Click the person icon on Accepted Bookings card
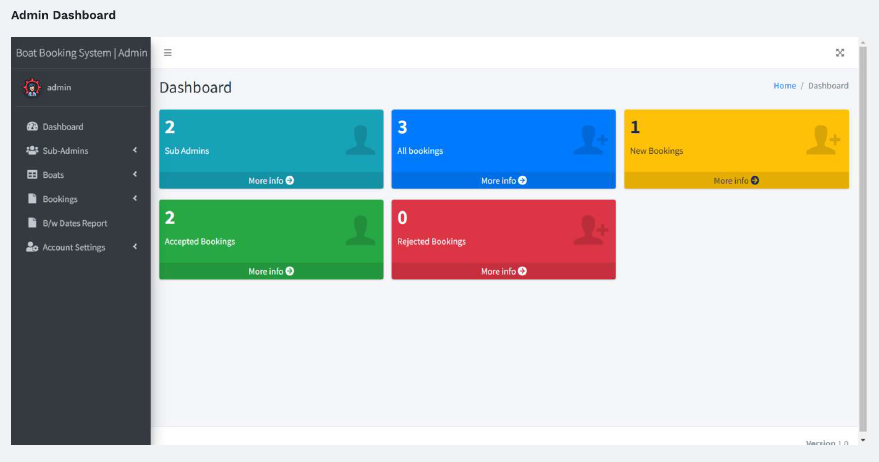 point(360,230)
